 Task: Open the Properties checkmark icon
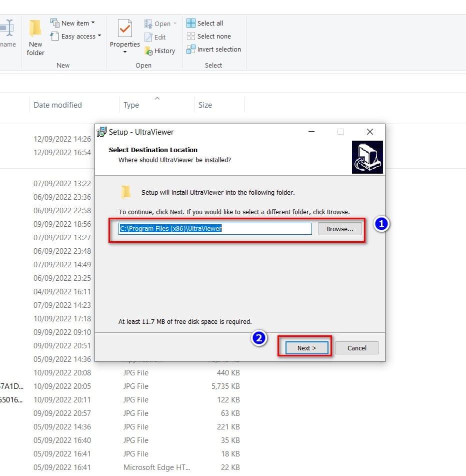(125, 28)
